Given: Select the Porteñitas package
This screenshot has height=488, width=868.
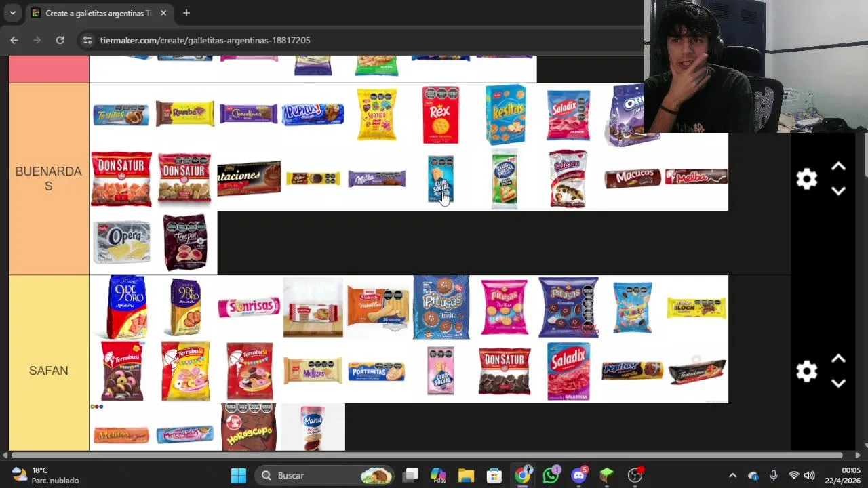Looking at the screenshot, I should tap(377, 371).
